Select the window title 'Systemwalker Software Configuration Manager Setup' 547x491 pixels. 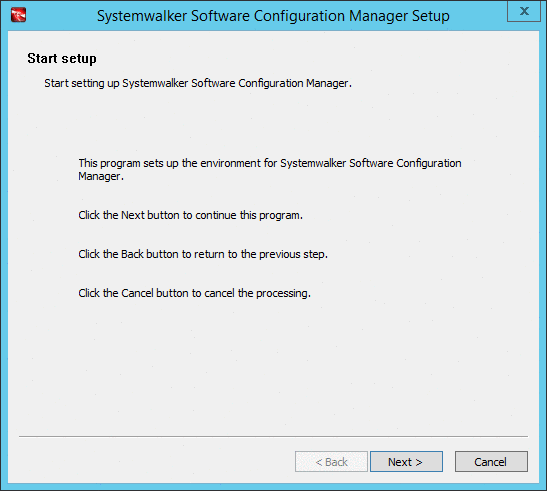pos(273,16)
